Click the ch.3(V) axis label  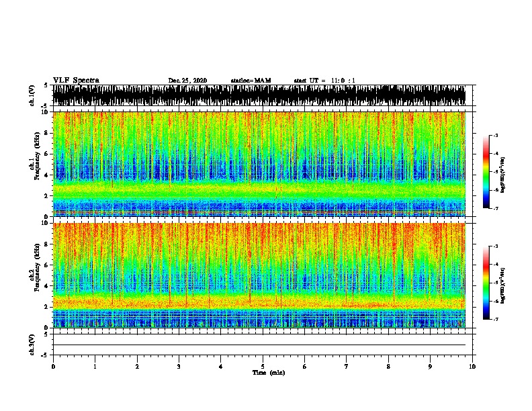click(32, 345)
